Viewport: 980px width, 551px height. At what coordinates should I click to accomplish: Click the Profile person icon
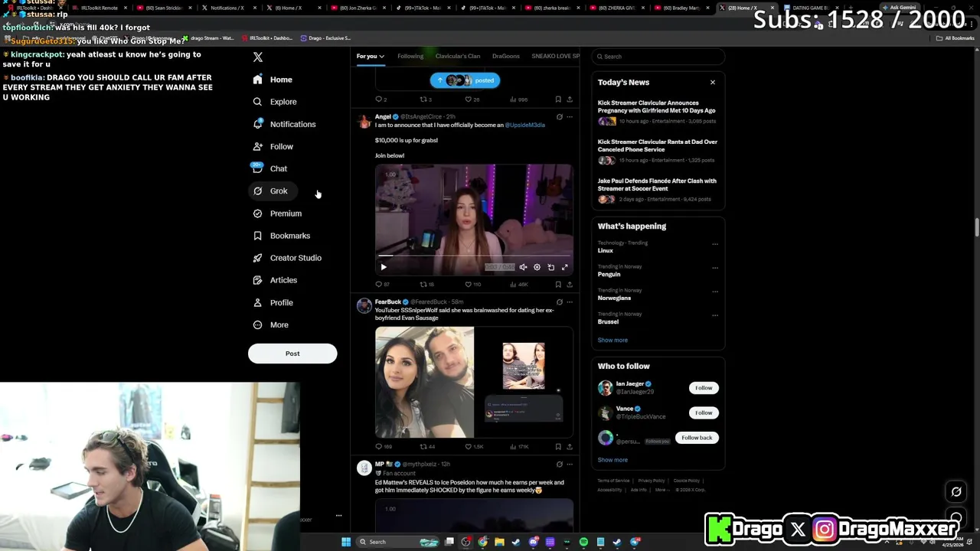pyautogui.click(x=257, y=302)
